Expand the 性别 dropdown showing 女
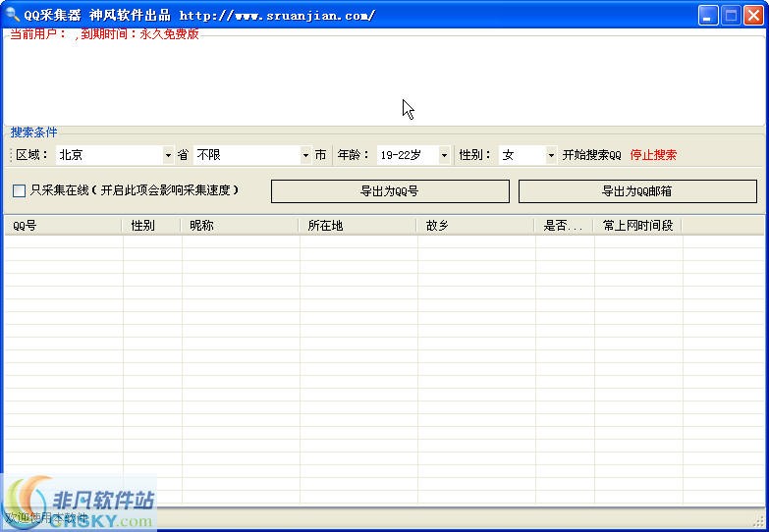 click(x=527, y=155)
